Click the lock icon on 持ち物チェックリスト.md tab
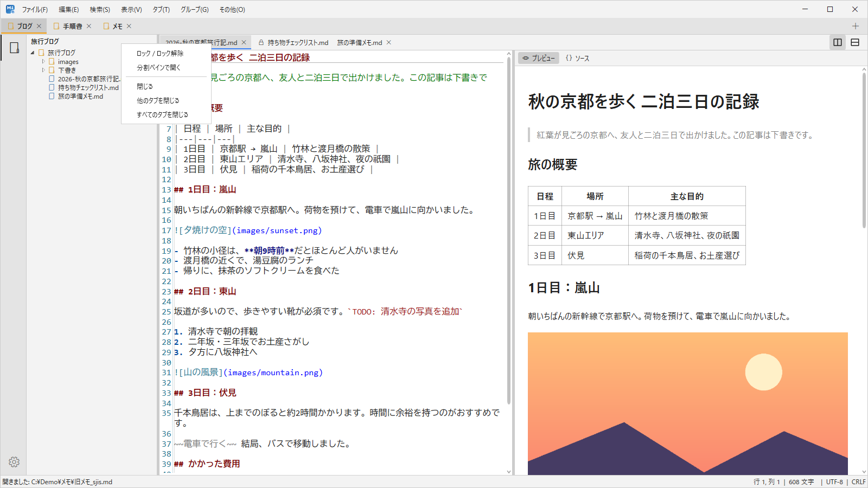Screen dimensions: 868x488 (261, 42)
